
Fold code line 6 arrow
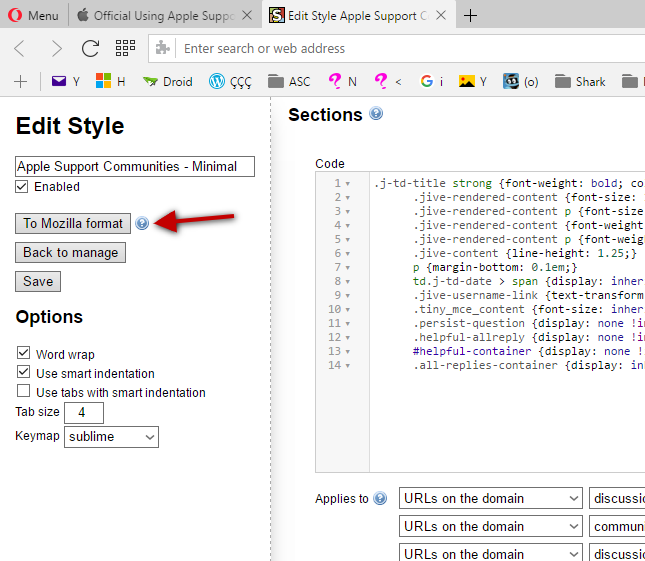coord(348,254)
